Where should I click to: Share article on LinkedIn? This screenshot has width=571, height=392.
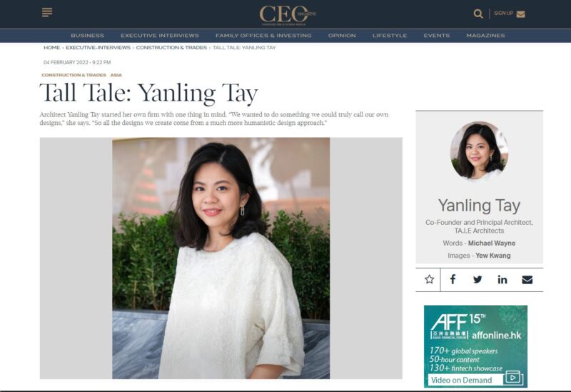point(502,279)
